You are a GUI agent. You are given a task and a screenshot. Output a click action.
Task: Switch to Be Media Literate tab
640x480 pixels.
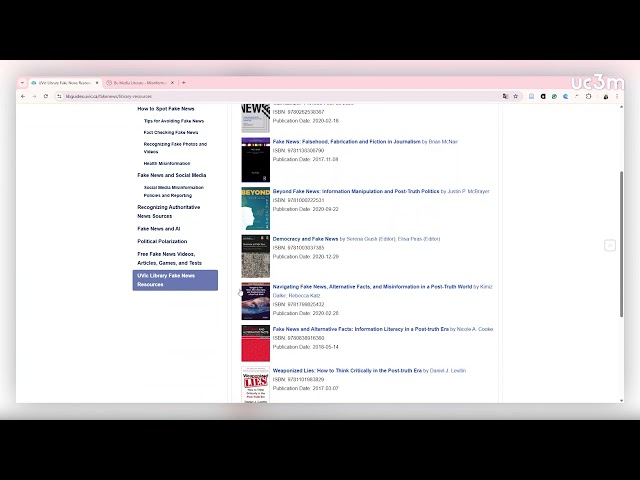pos(140,82)
